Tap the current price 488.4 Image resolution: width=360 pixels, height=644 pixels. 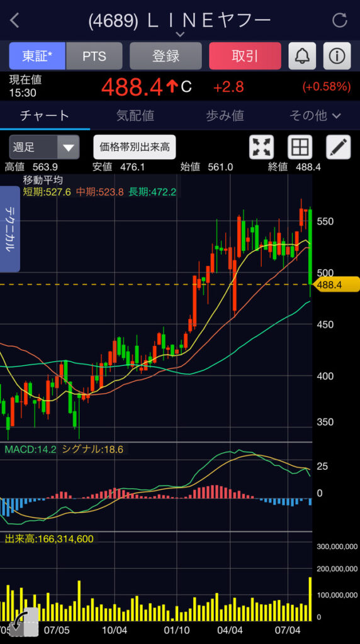(x=132, y=87)
